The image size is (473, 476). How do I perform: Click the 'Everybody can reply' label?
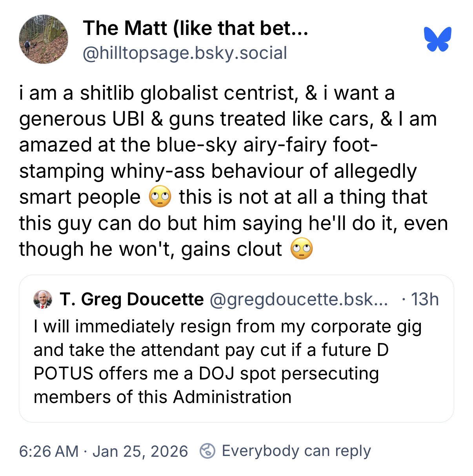click(x=296, y=451)
